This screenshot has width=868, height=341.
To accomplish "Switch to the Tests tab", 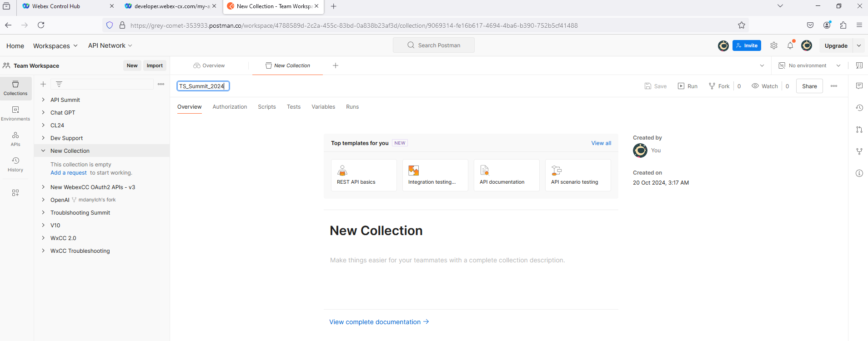I will click(x=294, y=107).
